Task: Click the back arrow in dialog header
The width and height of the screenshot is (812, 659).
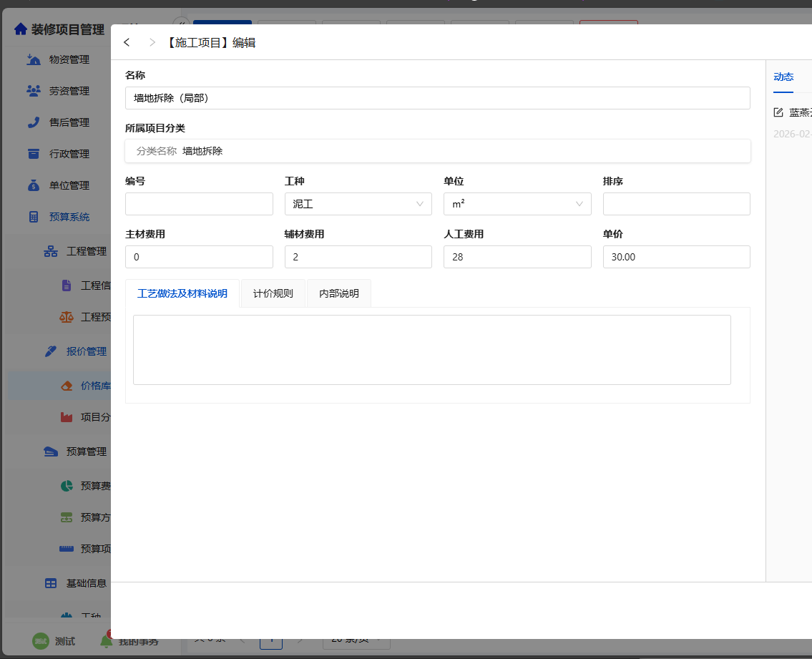Action: (127, 42)
